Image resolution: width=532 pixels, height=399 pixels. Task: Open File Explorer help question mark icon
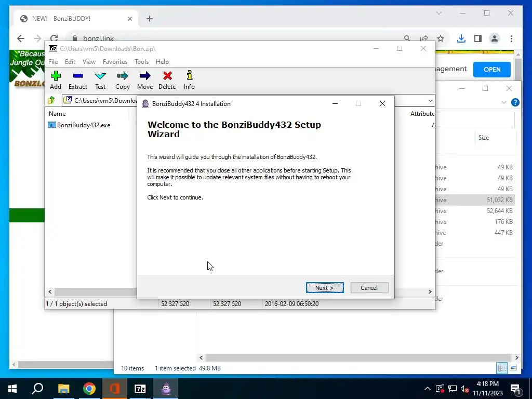point(515,102)
